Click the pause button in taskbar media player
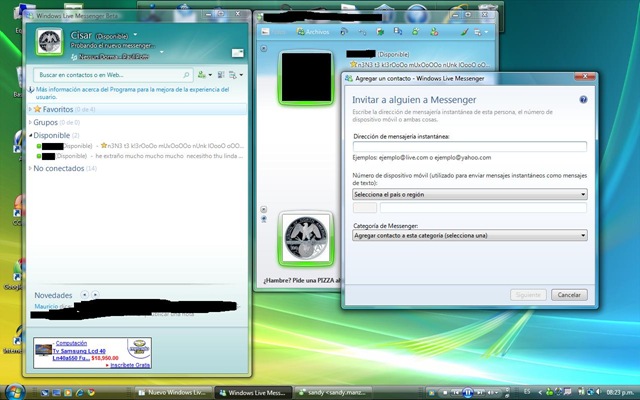The image size is (640, 400). 468,393
